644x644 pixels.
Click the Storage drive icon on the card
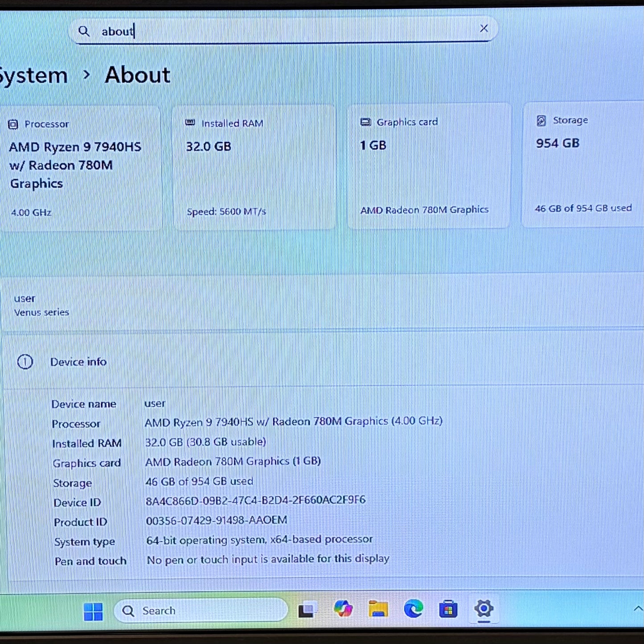541,120
